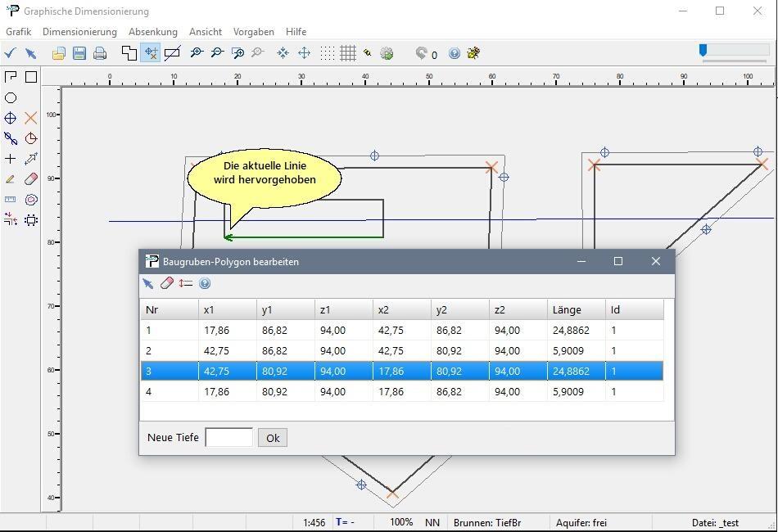This screenshot has width=778, height=532.
Task: Click the Neue Tiefe input field
Action: (x=228, y=438)
